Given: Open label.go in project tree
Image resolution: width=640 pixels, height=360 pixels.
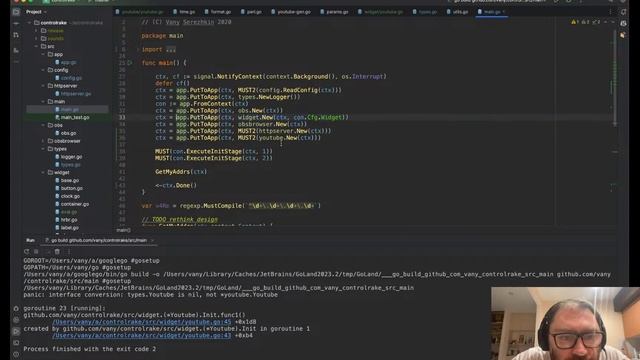Looking at the screenshot, I should click(70, 228).
